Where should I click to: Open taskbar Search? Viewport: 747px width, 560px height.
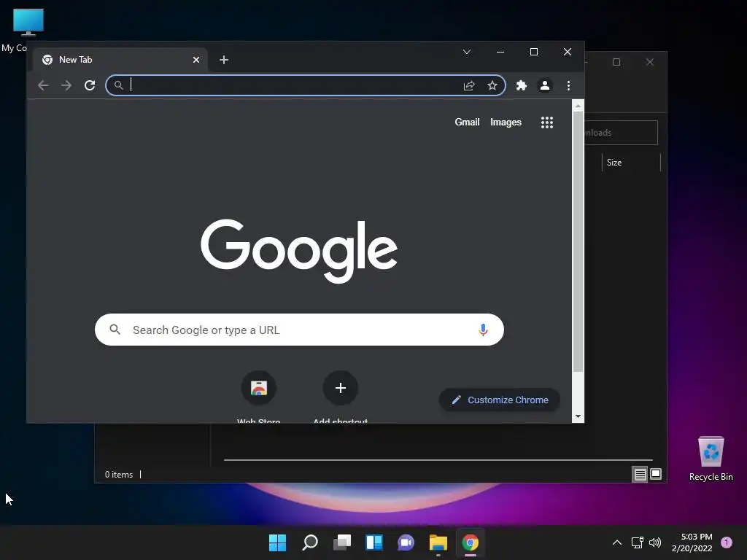[x=309, y=542]
